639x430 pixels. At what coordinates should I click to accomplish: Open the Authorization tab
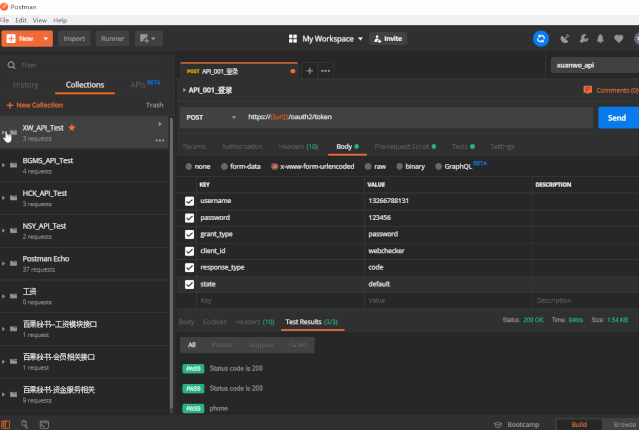coord(242,146)
